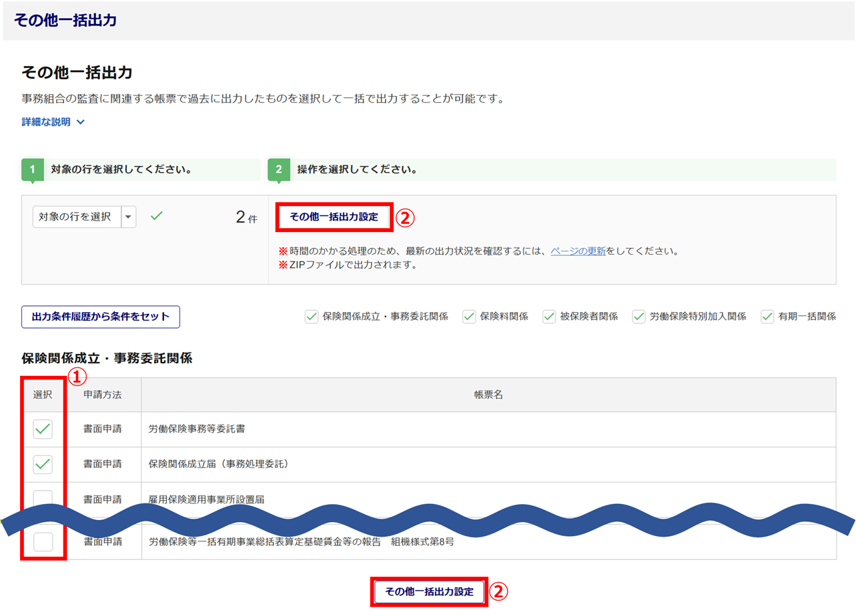Toggle the 有期一括関係 filter checkbox

click(767, 317)
